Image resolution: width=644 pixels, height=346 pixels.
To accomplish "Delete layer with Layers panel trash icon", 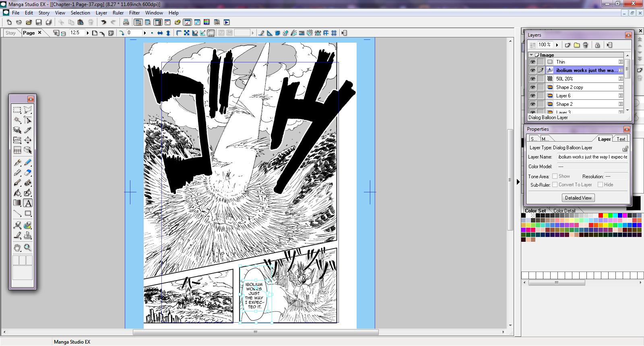I will [586, 45].
